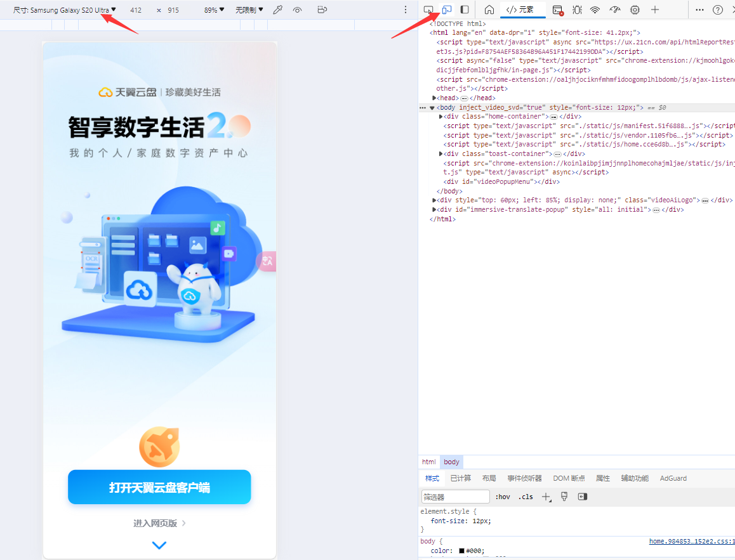Switch to the AdGuard tab
Image resolution: width=735 pixels, height=560 pixels.
point(673,478)
